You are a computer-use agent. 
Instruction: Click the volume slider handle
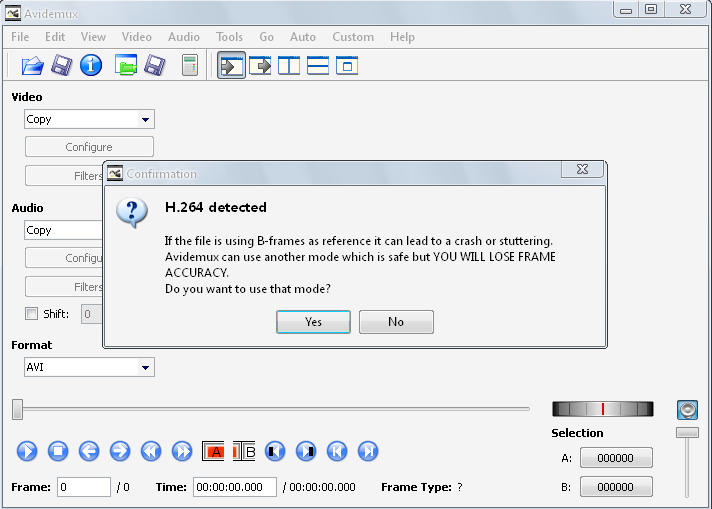(x=687, y=433)
